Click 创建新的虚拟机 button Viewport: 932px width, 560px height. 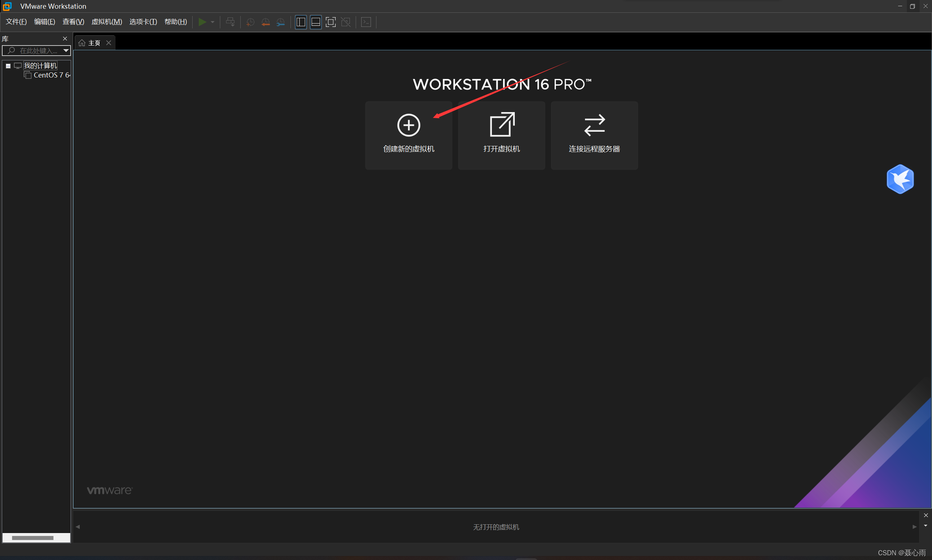point(408,135)
